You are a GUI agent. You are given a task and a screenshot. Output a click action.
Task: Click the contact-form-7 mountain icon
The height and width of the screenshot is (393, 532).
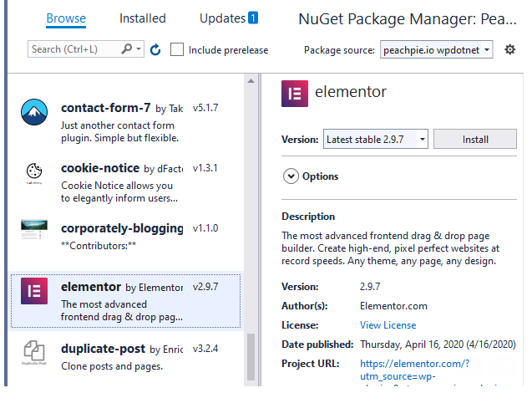pos(34,112)
